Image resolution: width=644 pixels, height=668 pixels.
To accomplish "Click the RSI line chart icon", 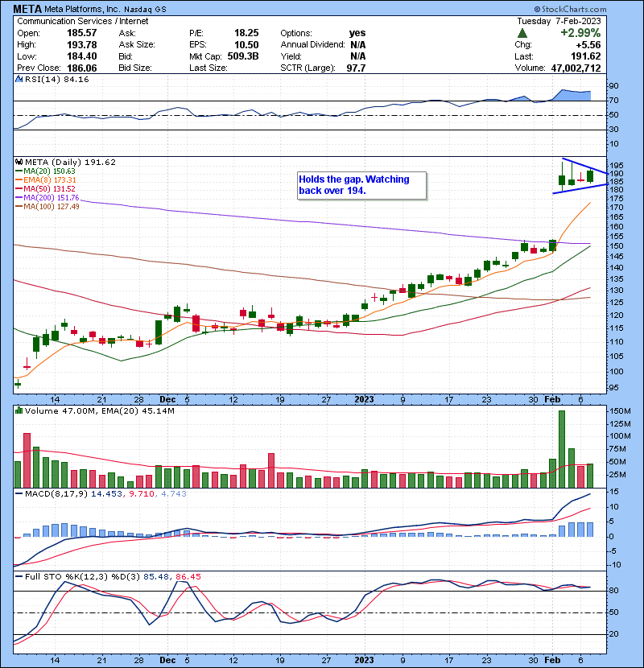I will point(19,79).
